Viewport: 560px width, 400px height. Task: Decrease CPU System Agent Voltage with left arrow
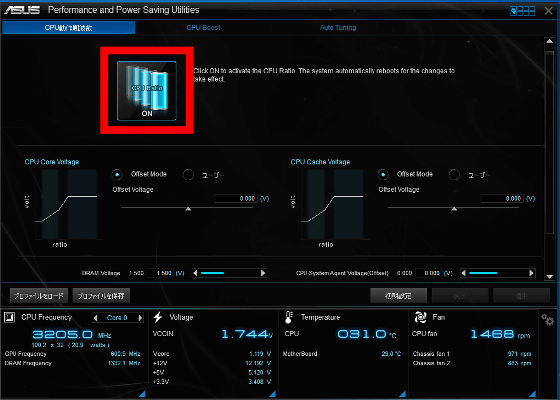coord(463,273)
